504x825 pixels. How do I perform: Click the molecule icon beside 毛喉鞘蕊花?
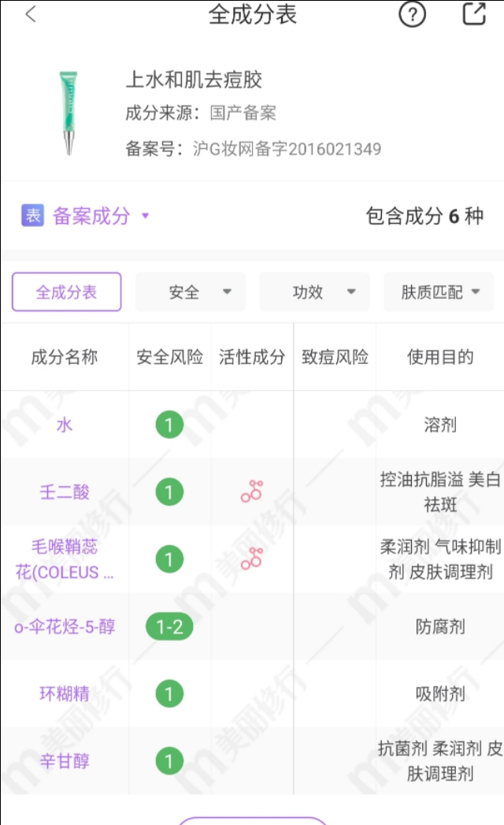(250, 559)
